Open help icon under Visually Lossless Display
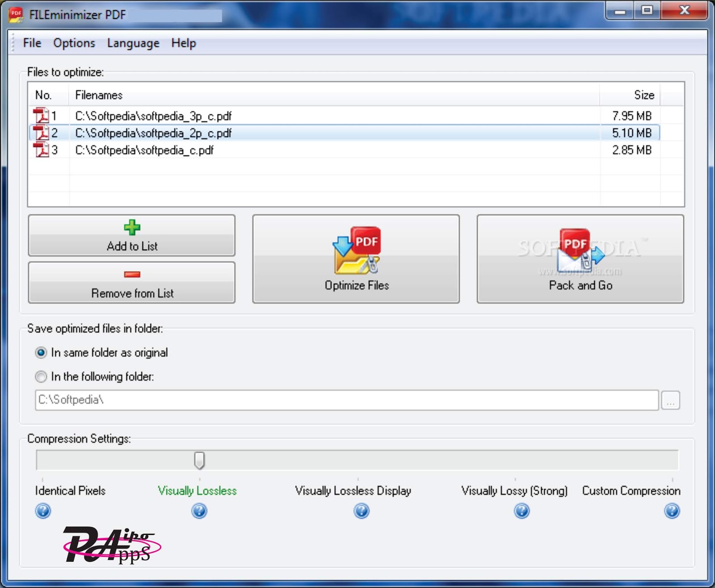This screenshot has height=588, width=715. (362, 511)
